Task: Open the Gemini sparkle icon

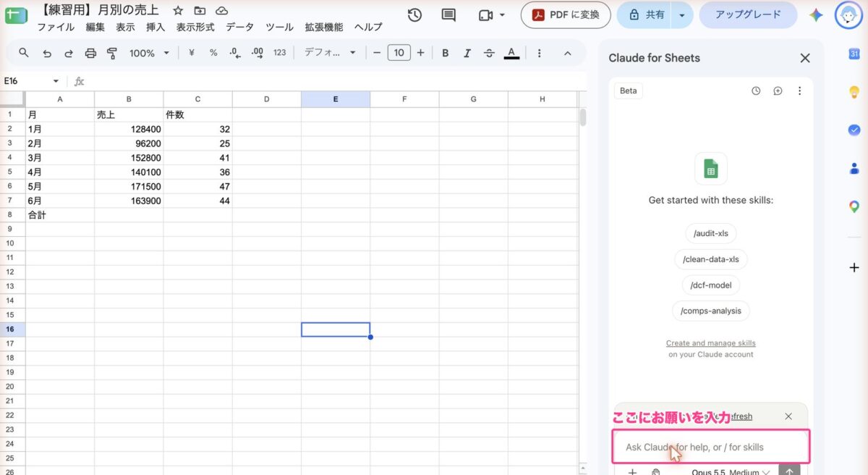Action: click(x=816, y=15)
